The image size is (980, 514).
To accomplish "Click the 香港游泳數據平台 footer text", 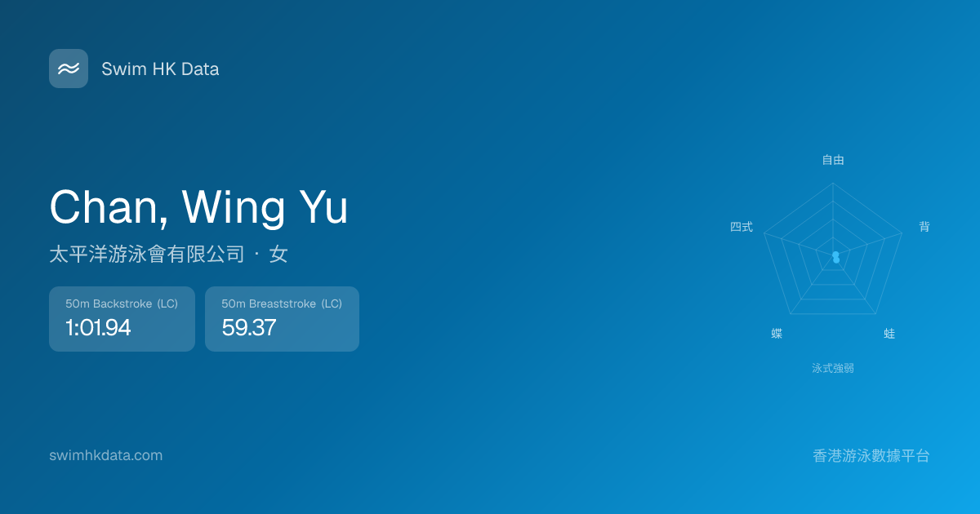I will [871, 456].
